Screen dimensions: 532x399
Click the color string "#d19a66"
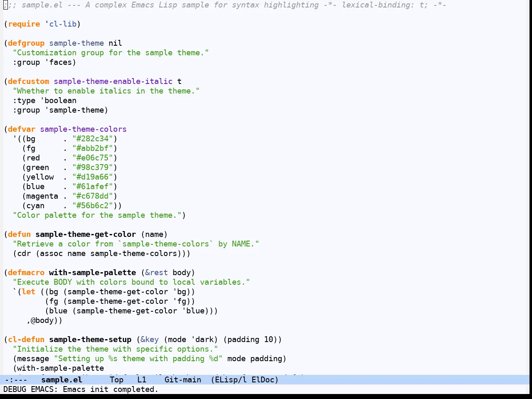tap(93, 177)
